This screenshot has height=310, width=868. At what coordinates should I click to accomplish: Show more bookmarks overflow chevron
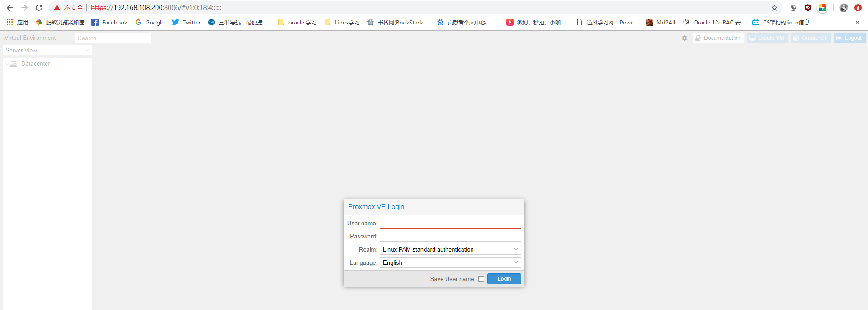click(x=857, y=22)
